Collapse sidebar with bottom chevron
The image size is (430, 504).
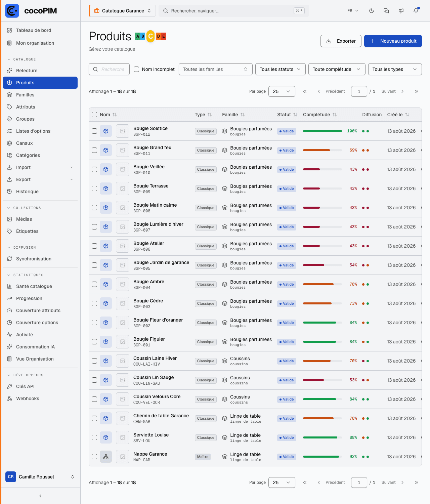click(x=40, y=496)
